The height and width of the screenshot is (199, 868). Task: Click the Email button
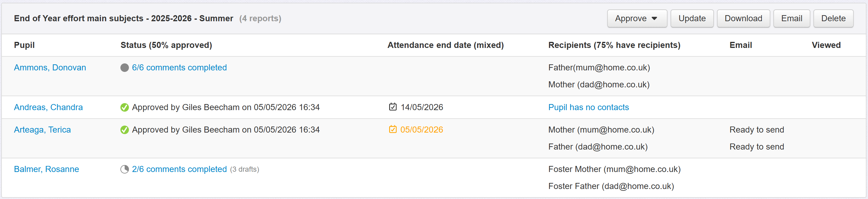click(791, 19)
